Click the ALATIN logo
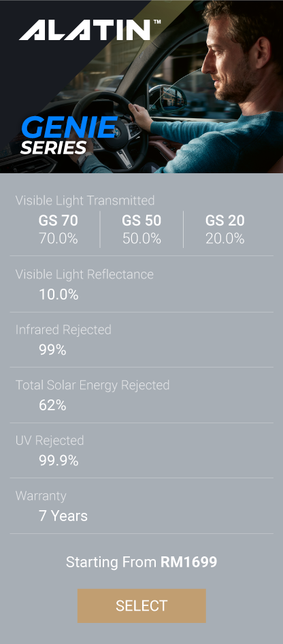The width and height of the screenshot is (283, 644). click(x=89, y=30)
